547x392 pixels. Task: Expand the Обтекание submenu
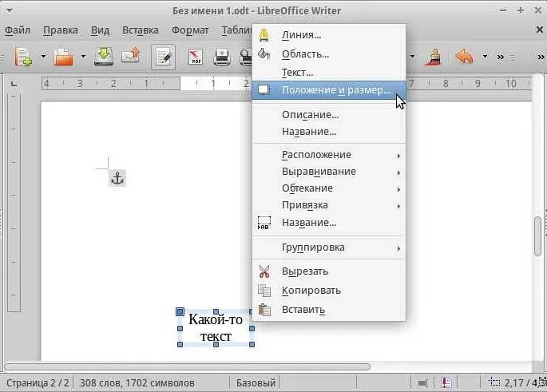(x=329, y=188)
